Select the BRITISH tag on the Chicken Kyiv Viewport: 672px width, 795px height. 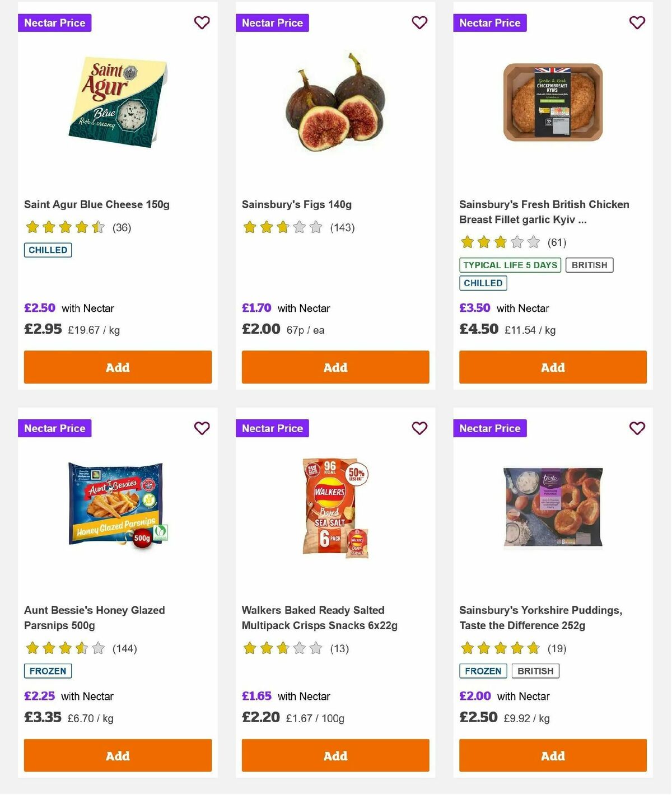click(589, 265)
